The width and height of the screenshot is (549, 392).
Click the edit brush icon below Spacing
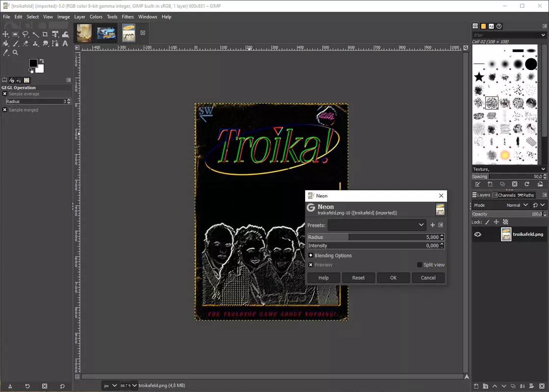[477, 184]
